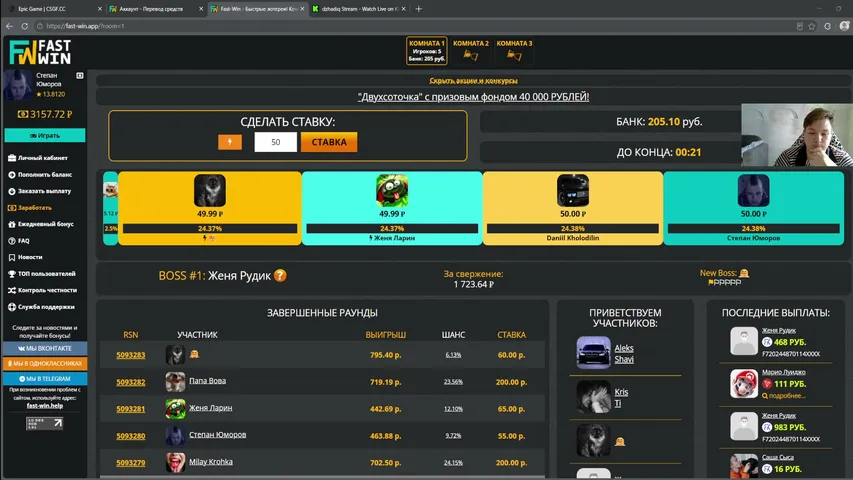This screenshot has width=853, height=480.
Task: Click Milay Krohka avatar in finished rounds
Action: (x=175, y=463)
